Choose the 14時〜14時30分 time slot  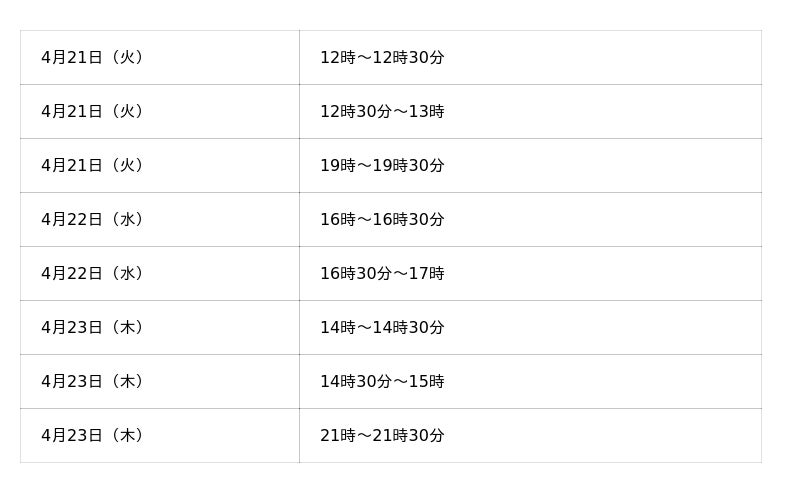click(x=382, y=328)
